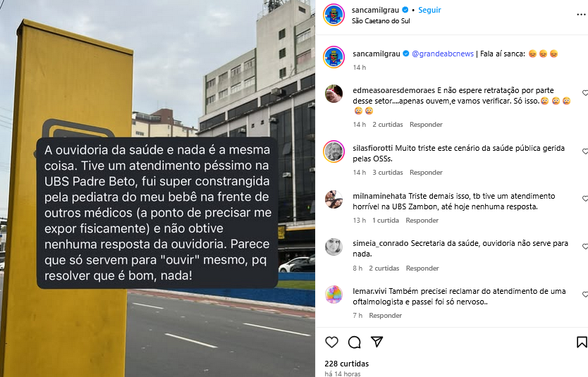The image size is (588, 377).
Task: Follow sancamilgrau via Seguir link
Action: (x=429, y=10)
